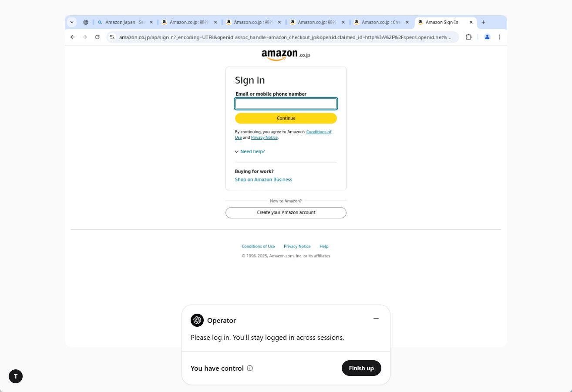This screenshot has height=392, width=572.
Task: Minimize the Operator panel
Action: point(376,318)
